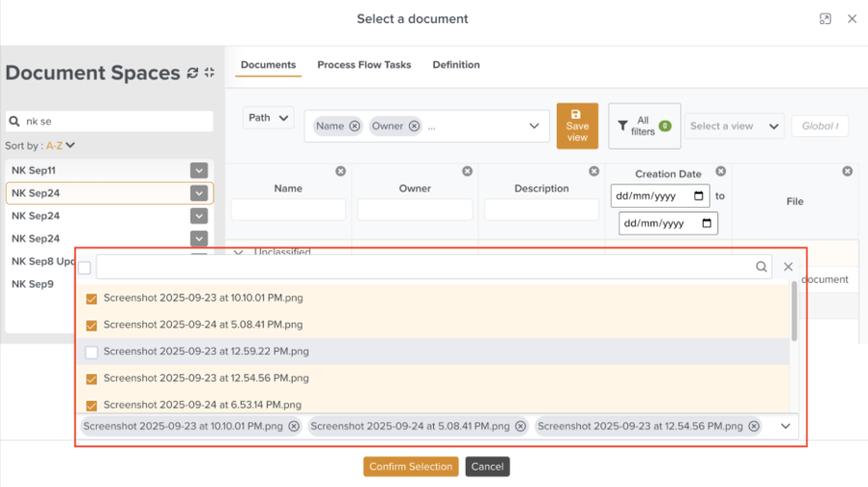Open the Definition tab
This screenshot has width=868, height=487.
(x=455, y=65)
